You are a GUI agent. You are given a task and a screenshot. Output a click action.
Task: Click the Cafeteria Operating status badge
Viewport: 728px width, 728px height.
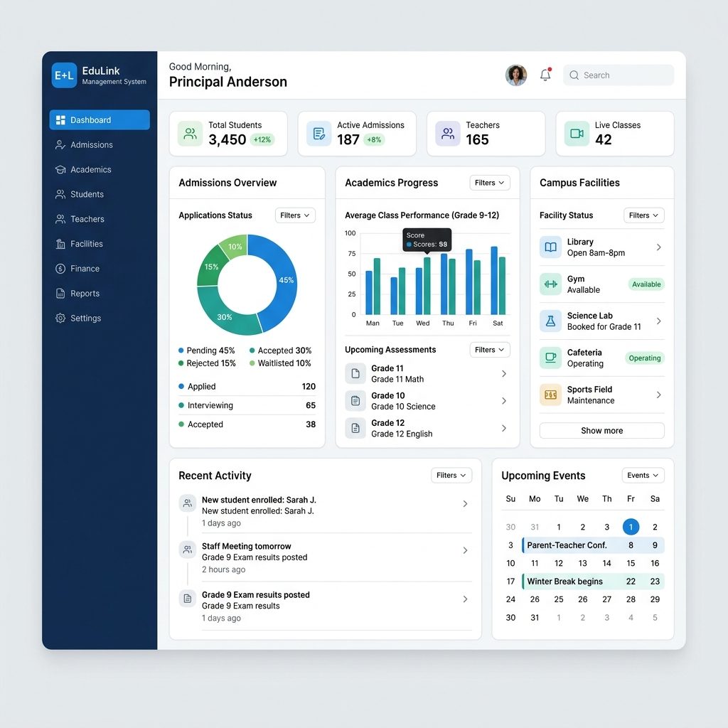point(645,358)
